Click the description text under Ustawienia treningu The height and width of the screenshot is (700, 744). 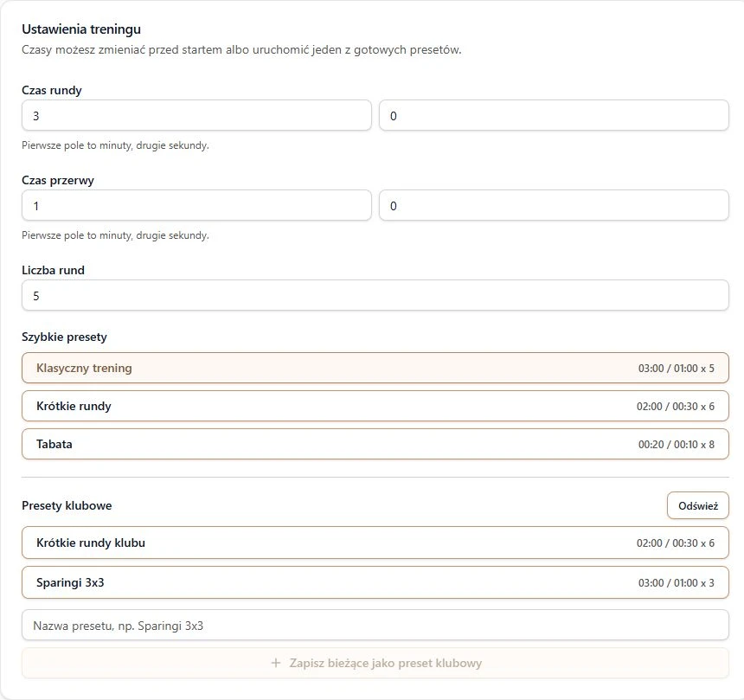(241, 50)
